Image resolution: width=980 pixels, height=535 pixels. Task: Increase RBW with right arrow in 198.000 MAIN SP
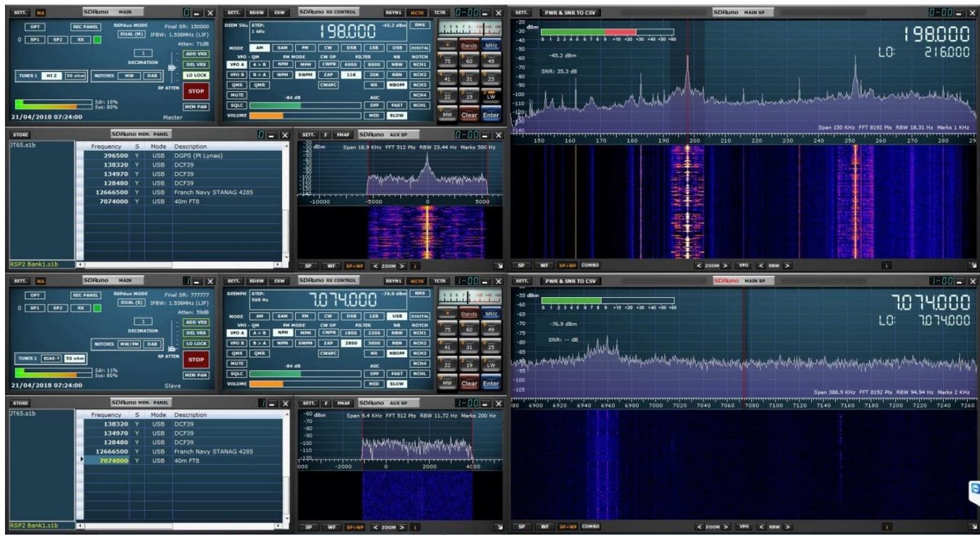787,265
